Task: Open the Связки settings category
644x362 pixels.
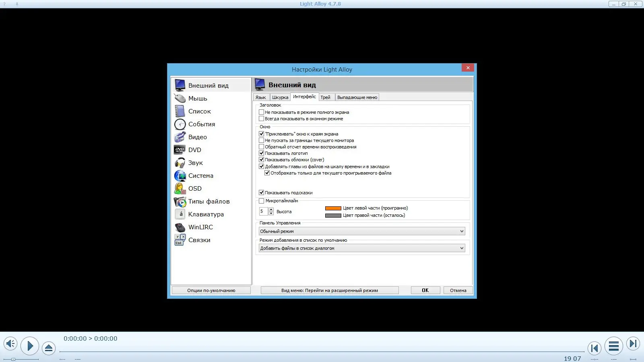Action: pyautogui.click(x=211, y=240)
